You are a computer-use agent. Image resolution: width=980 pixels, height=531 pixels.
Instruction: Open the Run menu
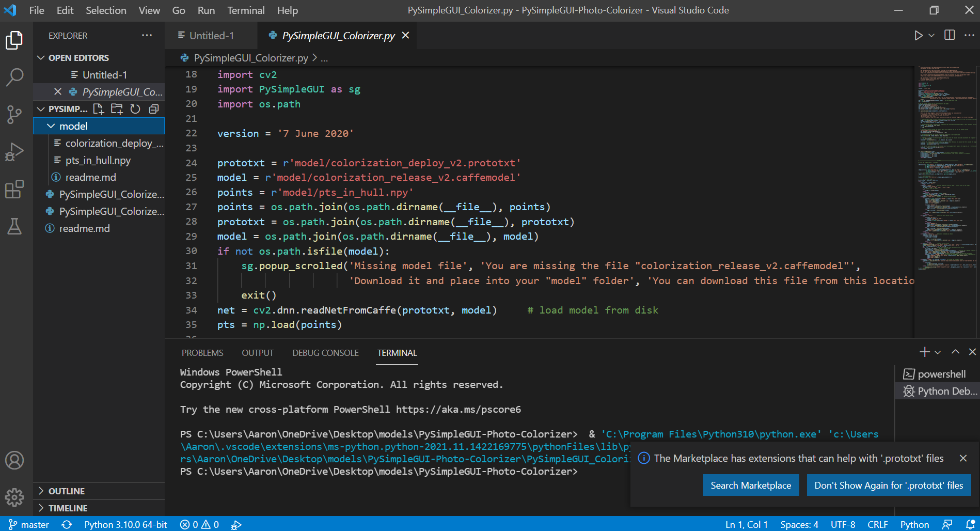[206, 10]
